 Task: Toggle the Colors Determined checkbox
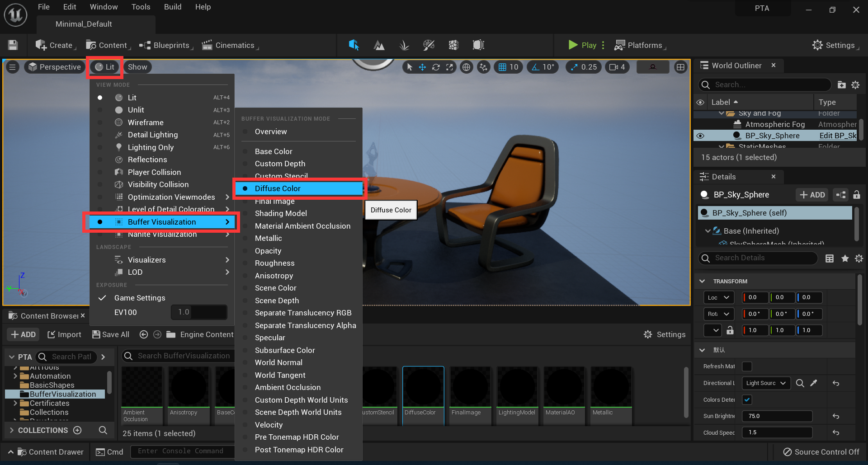tap(747, 399)
